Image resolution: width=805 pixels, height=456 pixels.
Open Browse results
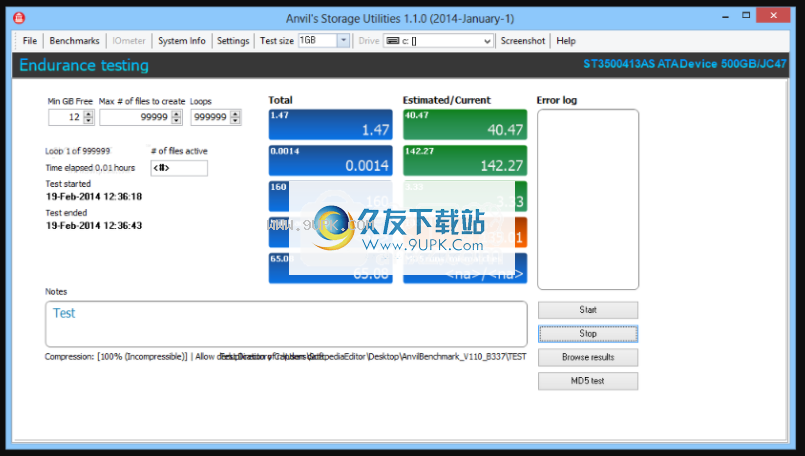[x=588, y=357]
